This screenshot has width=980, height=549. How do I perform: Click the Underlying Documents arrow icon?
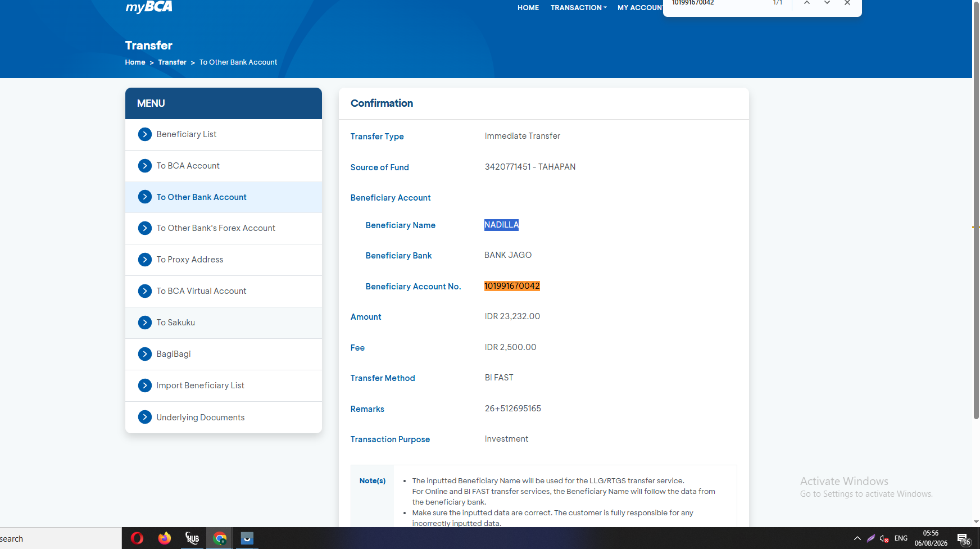pos(145,417)
